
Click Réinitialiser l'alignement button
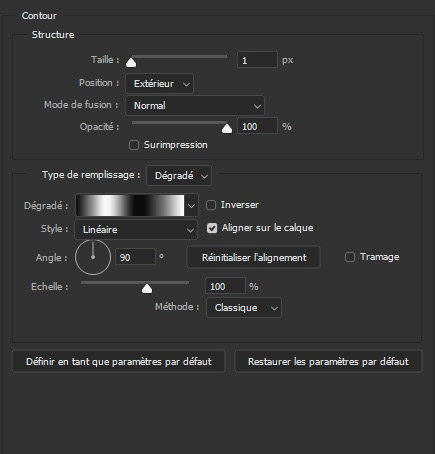[x=253, y=257]
